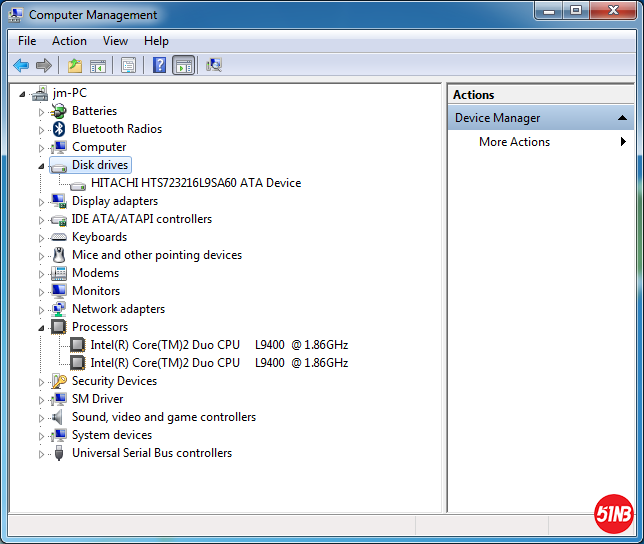The image size is (644, 544).
Task: Click the Security Devices key icon
Action: (x=59, y=381)
